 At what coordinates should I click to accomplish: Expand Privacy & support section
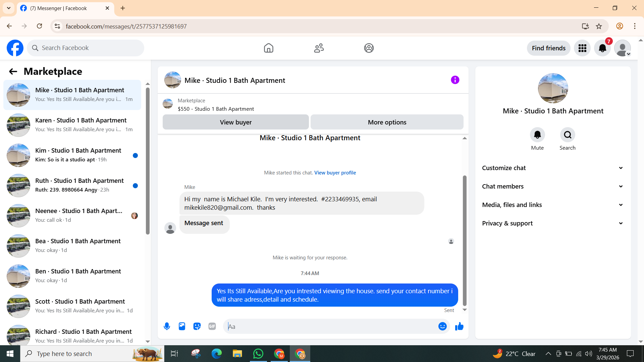[553, 223]
